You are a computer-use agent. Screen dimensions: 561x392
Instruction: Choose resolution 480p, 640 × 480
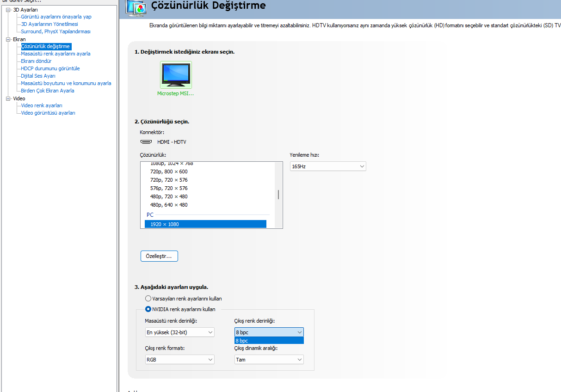[169, 205]
